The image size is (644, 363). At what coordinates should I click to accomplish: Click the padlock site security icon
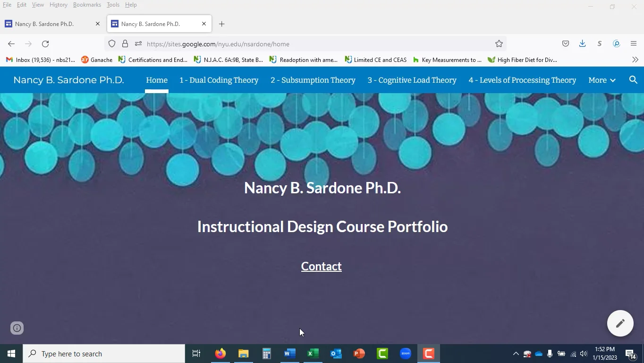pyautogui.click(x=125, y=44)
